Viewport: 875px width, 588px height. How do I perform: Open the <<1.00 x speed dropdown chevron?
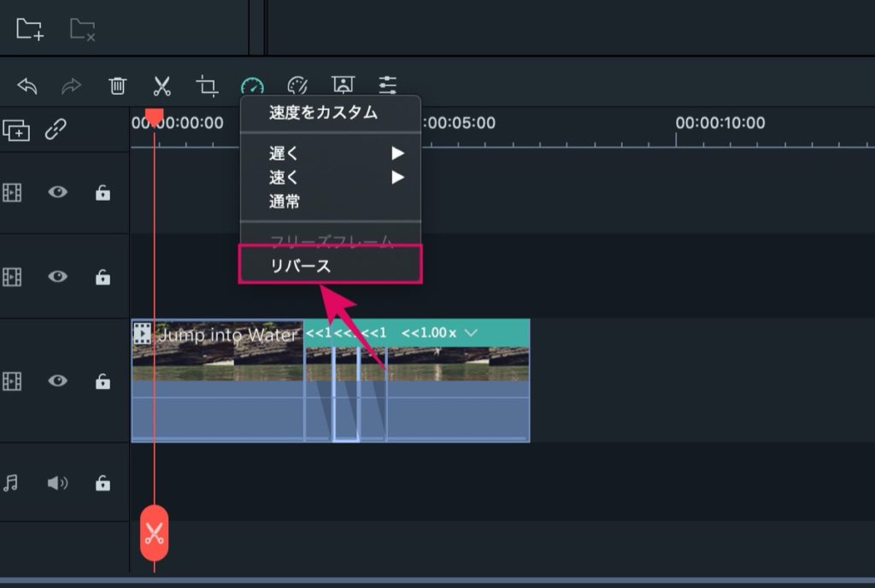coord(471,333)
